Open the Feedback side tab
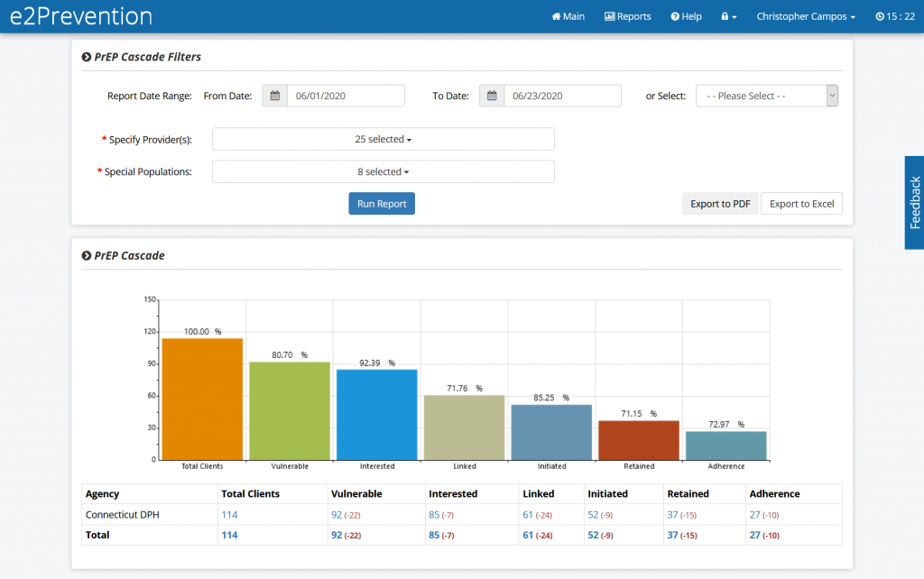Viewport: 924px width, 579px height. tap(914, 202)
